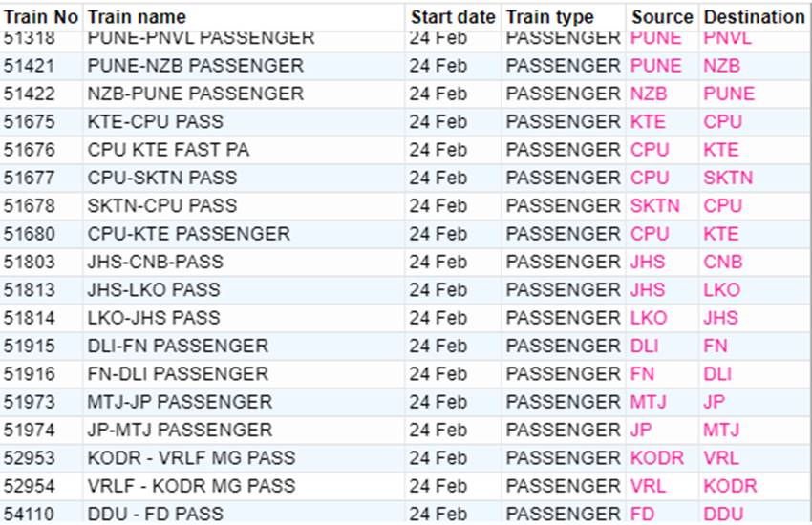Click the JHS-CNB-PASS train name cell

click(x=155, y=262)
